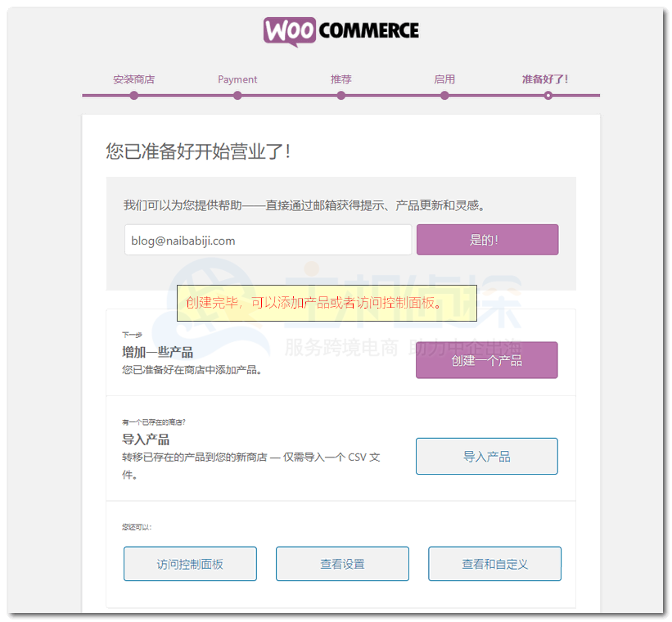Open 查看设置
The image size is (672, 622).
[342, 564]
